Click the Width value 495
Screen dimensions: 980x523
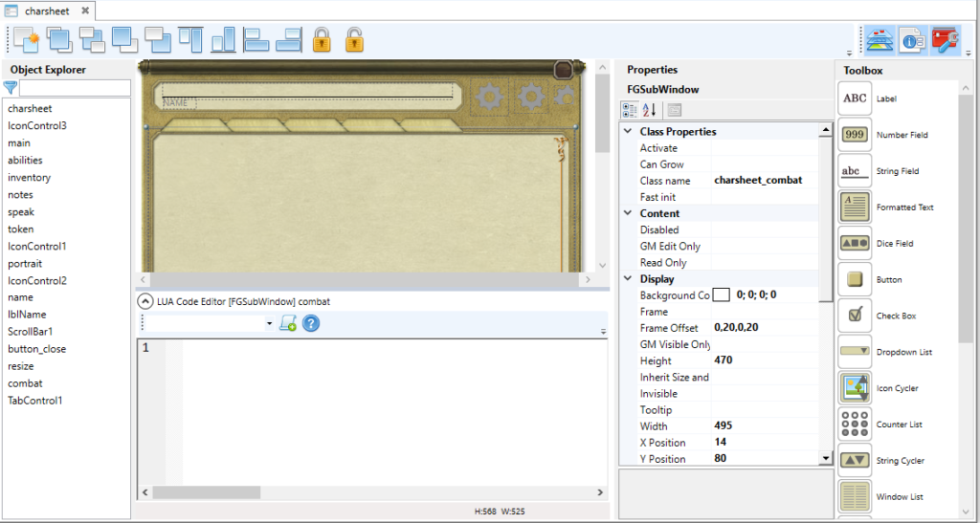point(765,425)
